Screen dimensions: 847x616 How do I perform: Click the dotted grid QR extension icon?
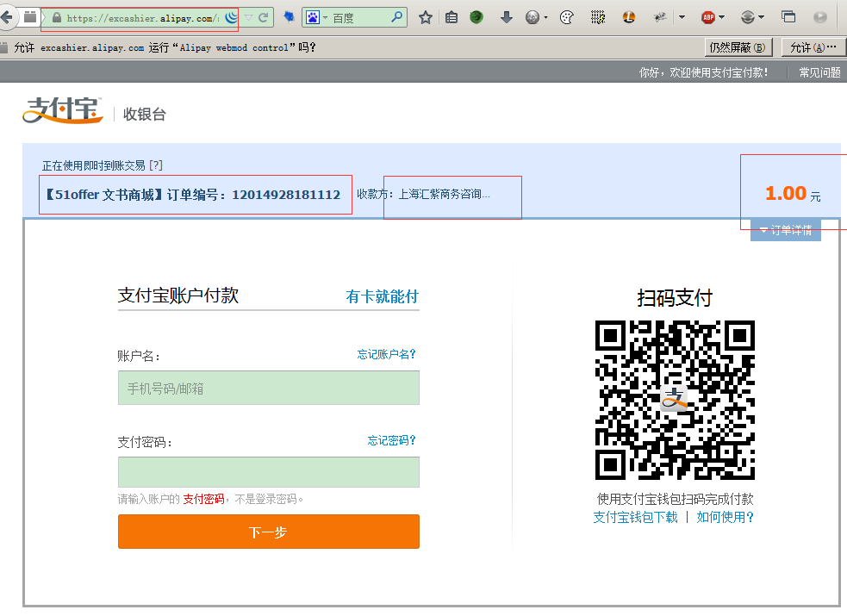coord(597,18)
